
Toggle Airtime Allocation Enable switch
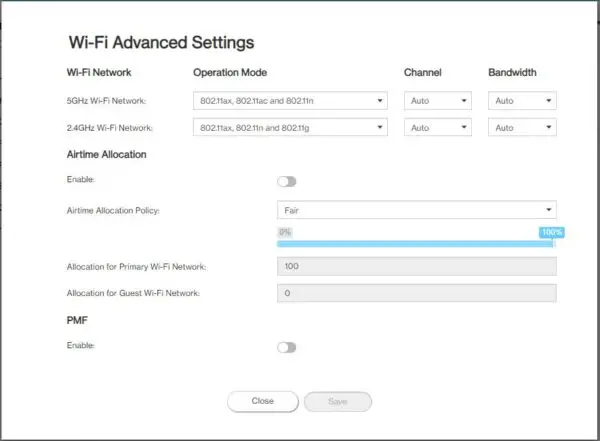pyautogui.click(x=287, y=181)
